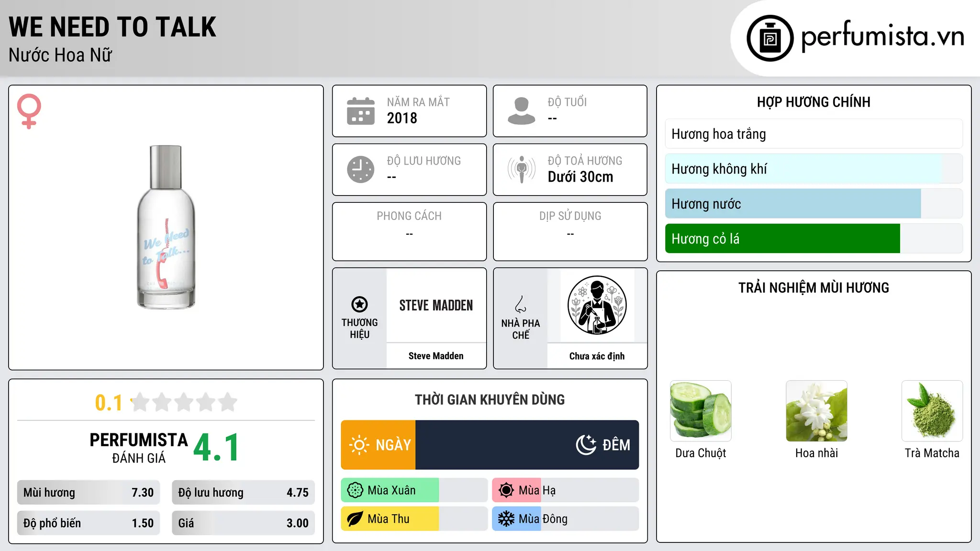Click the Giá 3.00 score box
This screenshot has height=551, width=980.
pyautogui.click(x=244, y=523)
